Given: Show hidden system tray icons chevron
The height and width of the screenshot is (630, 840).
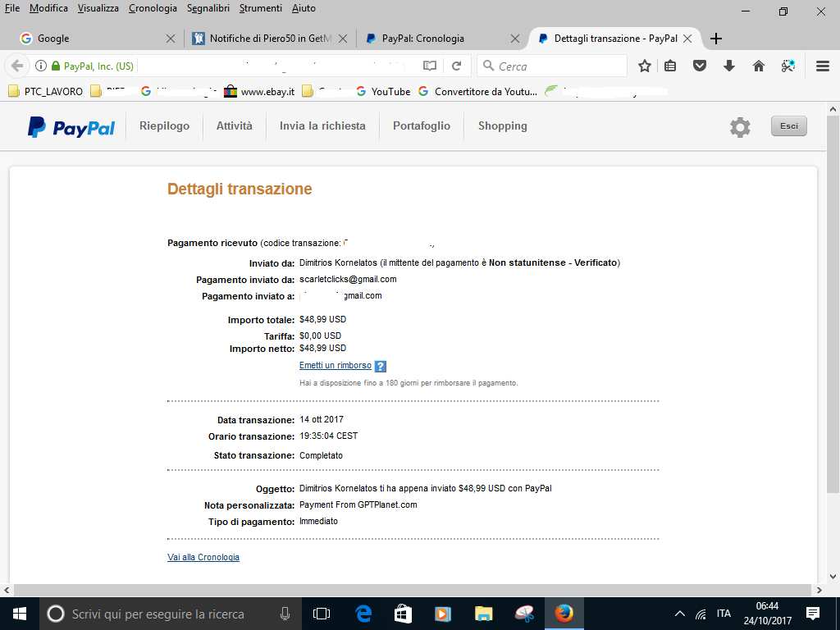Looking at the screenshot, I should (679, 614).
